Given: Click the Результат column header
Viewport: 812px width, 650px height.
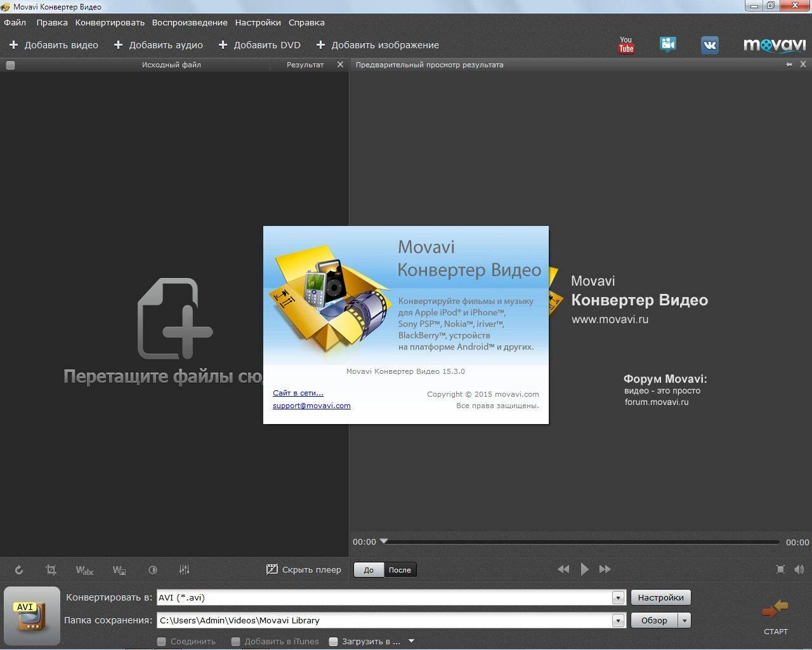Looking at the screenshot, I should [x=305, y=65].
